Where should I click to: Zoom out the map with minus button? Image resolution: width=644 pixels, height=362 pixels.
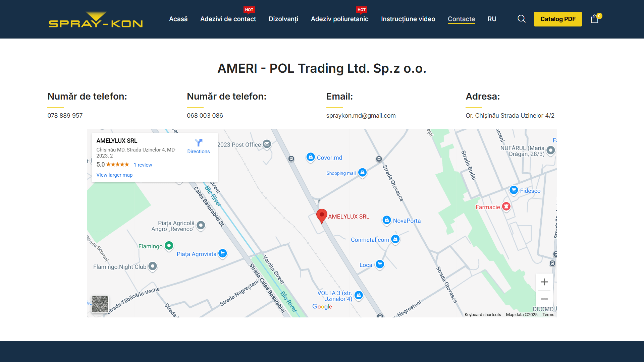(544, 299)
